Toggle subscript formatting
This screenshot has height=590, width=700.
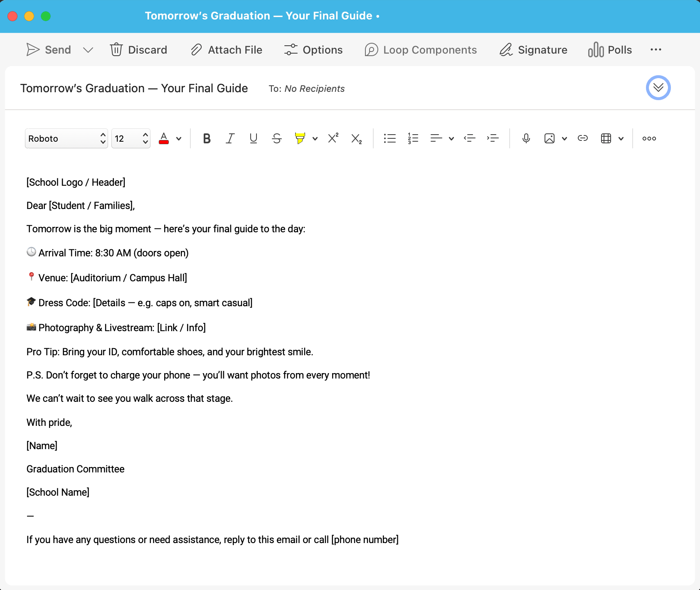pyautogui.click(x=356, y=139)
